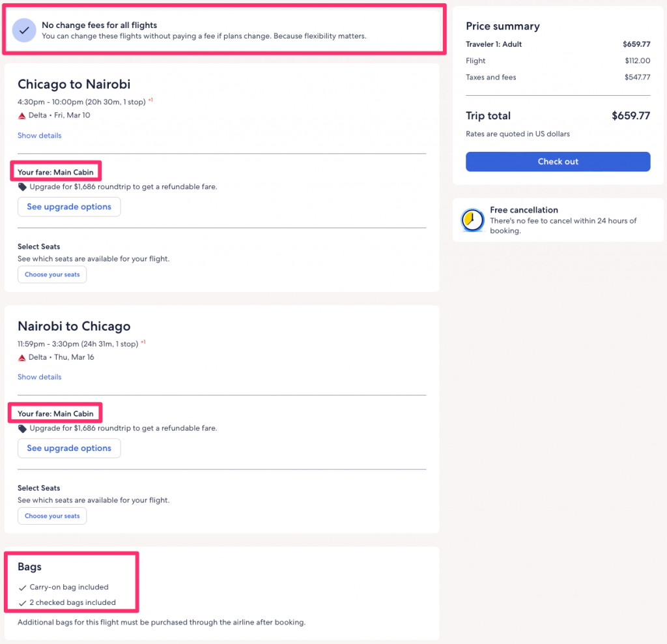
Task: Expand Show details for Chicago to Nairobi
Action: coord(40,136)
